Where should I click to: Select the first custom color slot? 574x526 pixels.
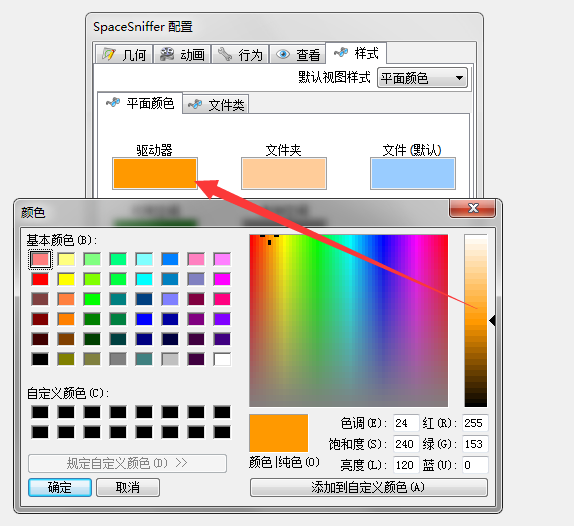tap(40, 412)
